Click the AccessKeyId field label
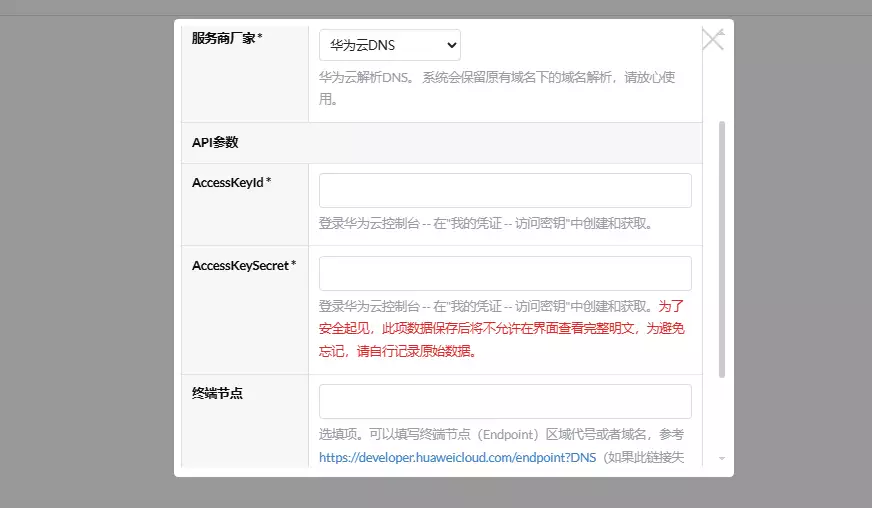872x508 pixels. [x=231, y=182]
